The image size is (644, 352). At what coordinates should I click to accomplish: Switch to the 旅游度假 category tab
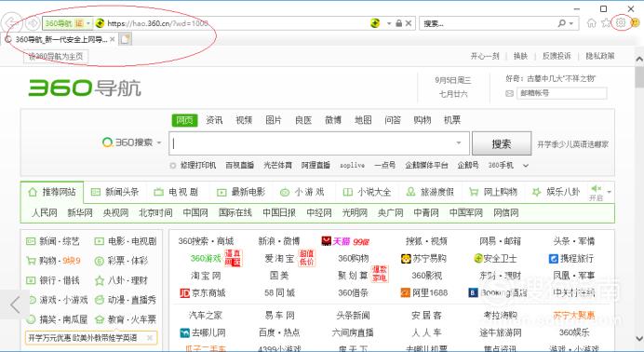pyautogui.click(x=430, y=192)
